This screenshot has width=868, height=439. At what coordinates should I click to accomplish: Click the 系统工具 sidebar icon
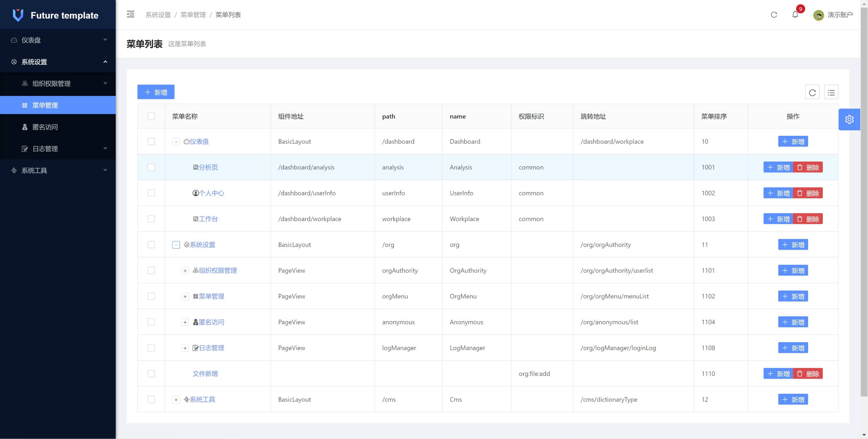pos(14,170)
